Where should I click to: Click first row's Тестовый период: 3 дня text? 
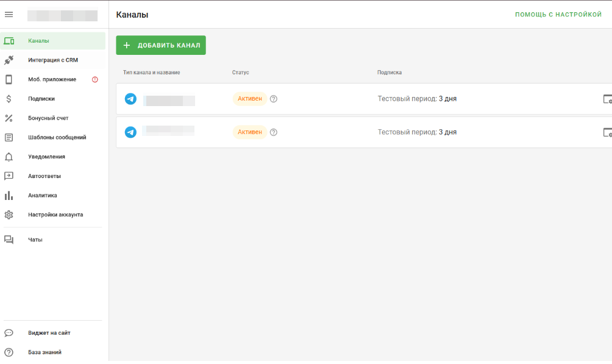pyautogui.click(x=417, y=99)
